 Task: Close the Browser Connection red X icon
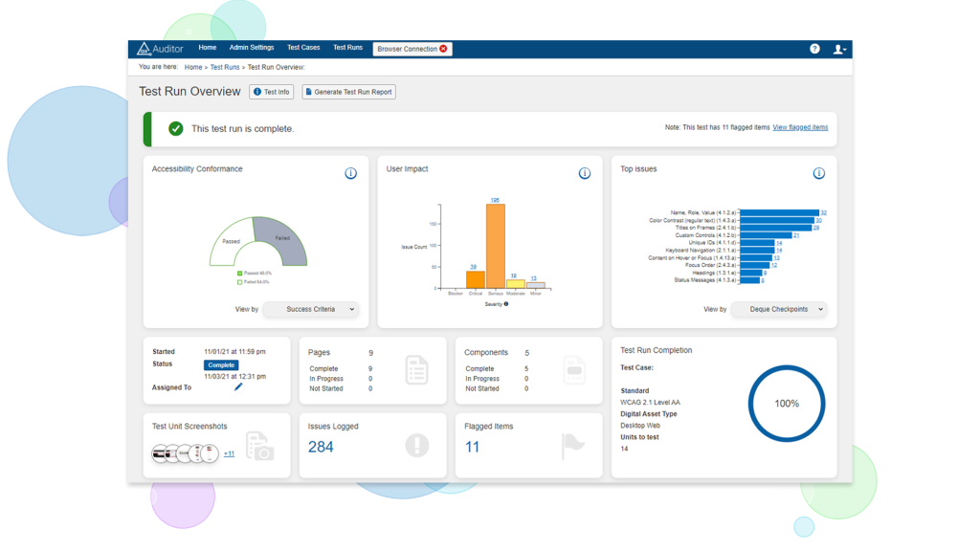[443, 49]
